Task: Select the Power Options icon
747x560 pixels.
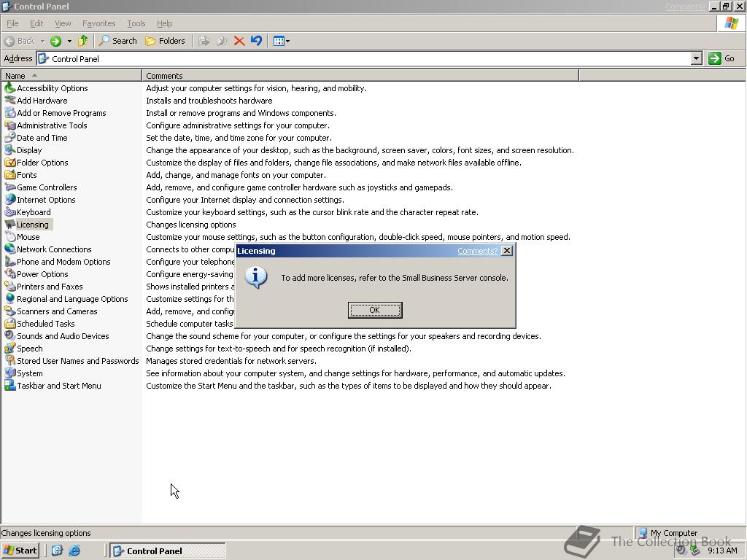Action: (9, 274)
